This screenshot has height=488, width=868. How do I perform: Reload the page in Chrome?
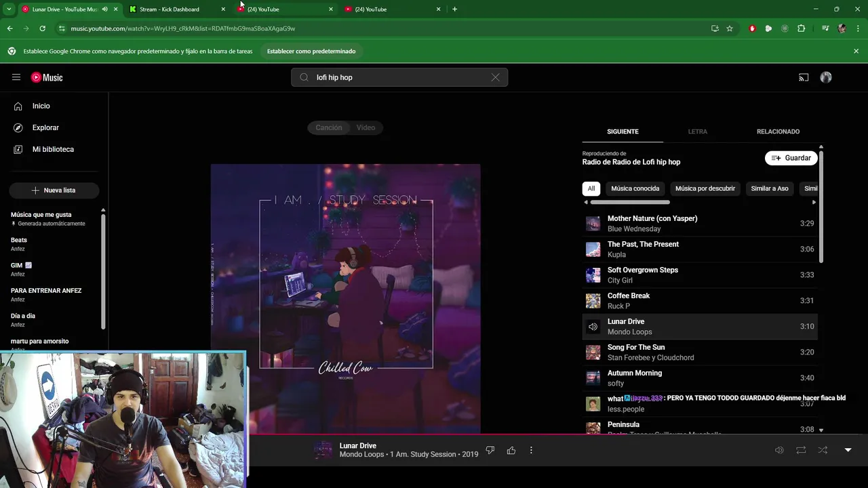(42, 28)
